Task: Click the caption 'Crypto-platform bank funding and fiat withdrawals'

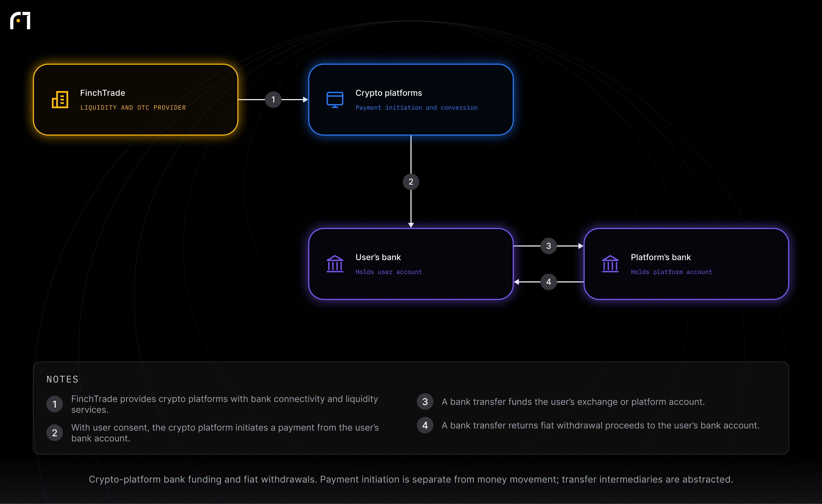Action: tap(411, 479)
